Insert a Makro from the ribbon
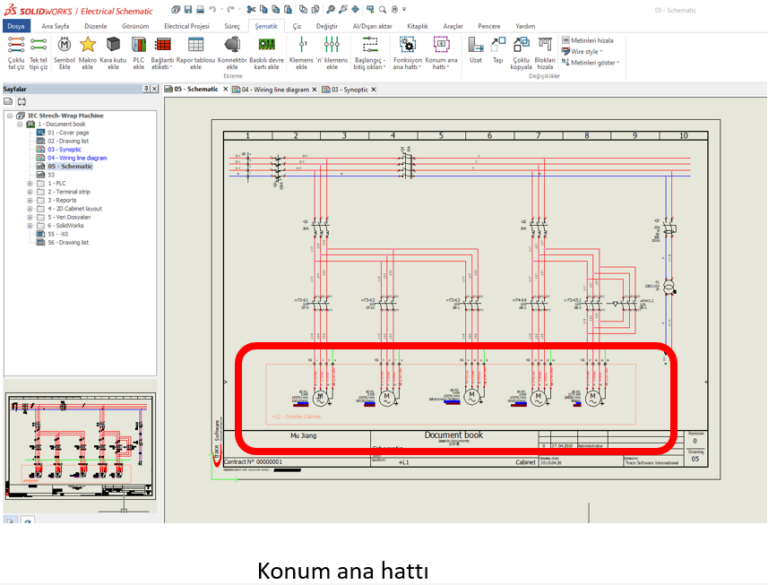This screenshot has width=768, height=585. click(x=88, y=50)
